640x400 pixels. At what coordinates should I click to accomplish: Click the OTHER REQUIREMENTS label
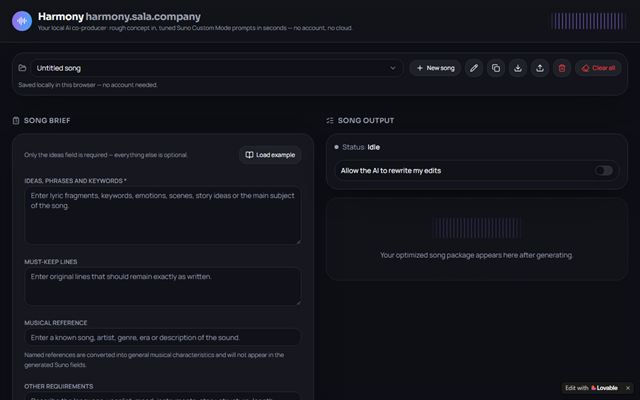[59, 386]
